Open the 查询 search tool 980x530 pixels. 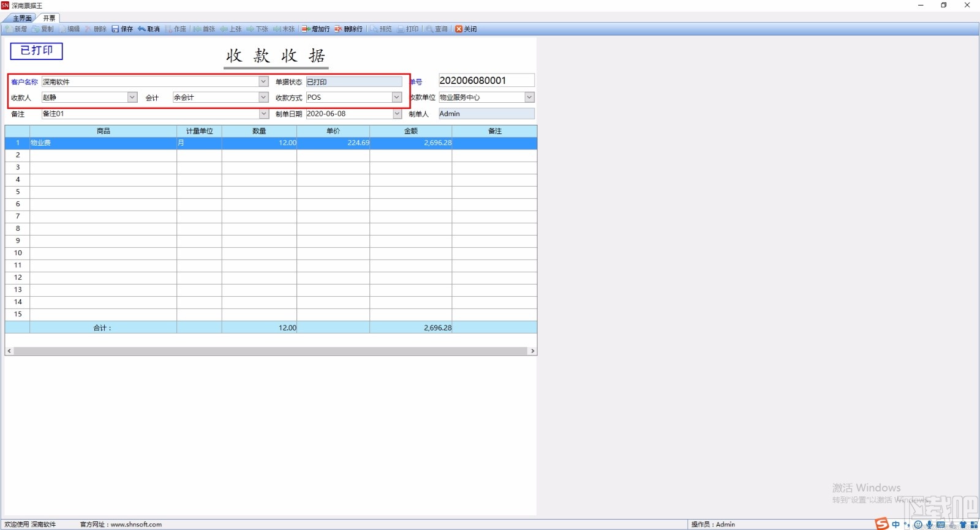point(437,29)
